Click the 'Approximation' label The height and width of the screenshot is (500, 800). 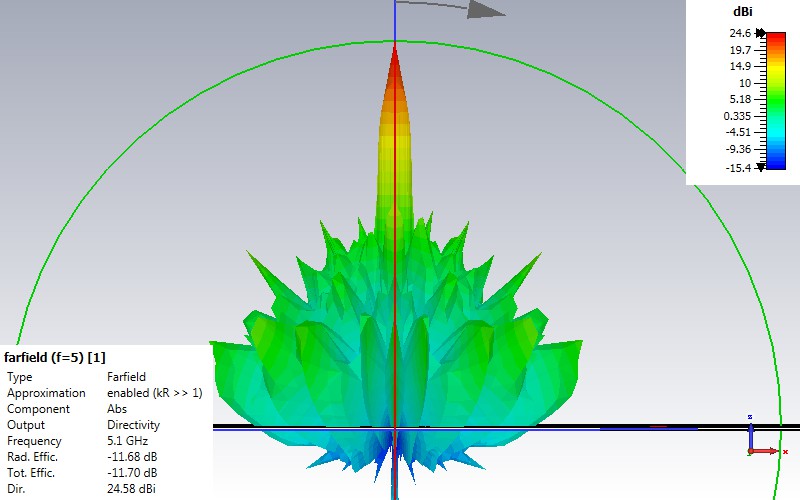[46, 393]
